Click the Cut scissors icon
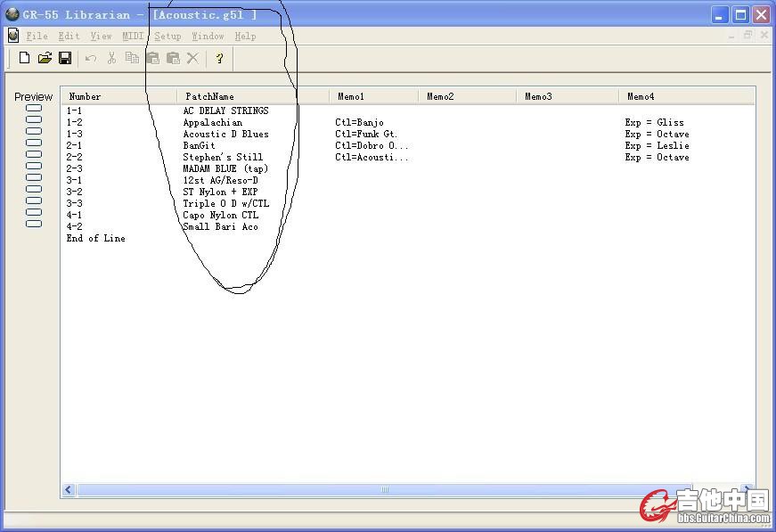Viewport: 776px width, 532px height. [111, 58]
